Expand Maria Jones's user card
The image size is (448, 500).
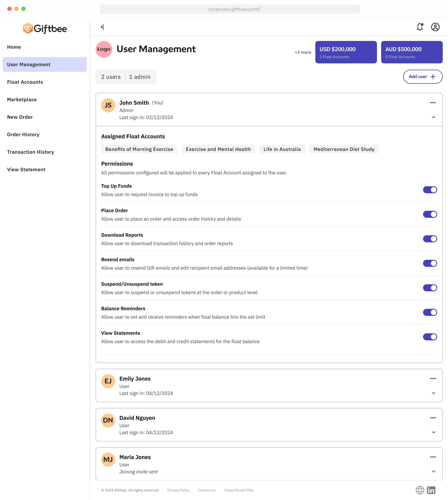point(434,471)
